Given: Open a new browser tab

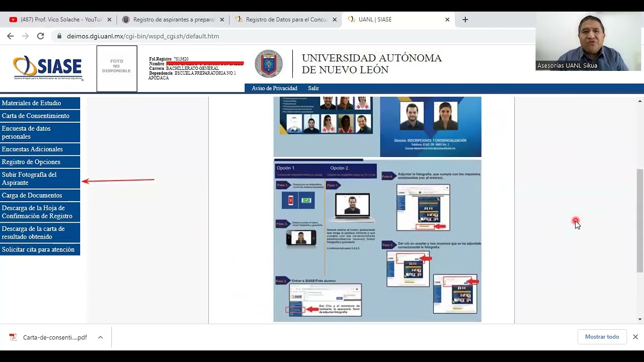Looking at the screenshot, I should [465, 20].
